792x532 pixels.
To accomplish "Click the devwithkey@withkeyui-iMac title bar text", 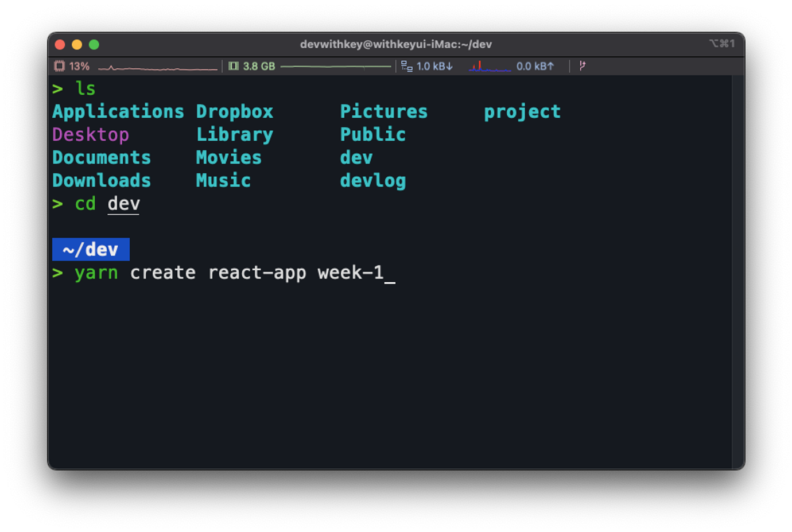I will tap(397, 44).
